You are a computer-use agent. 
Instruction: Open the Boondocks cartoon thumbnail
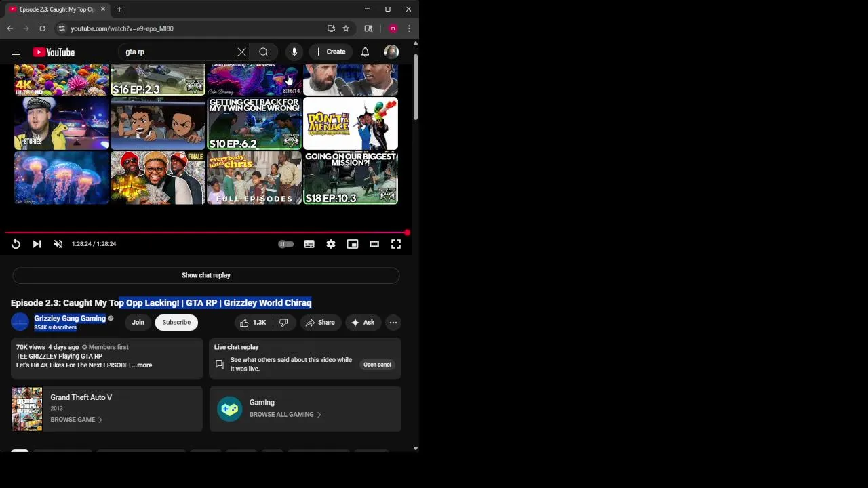pos(158,123)
